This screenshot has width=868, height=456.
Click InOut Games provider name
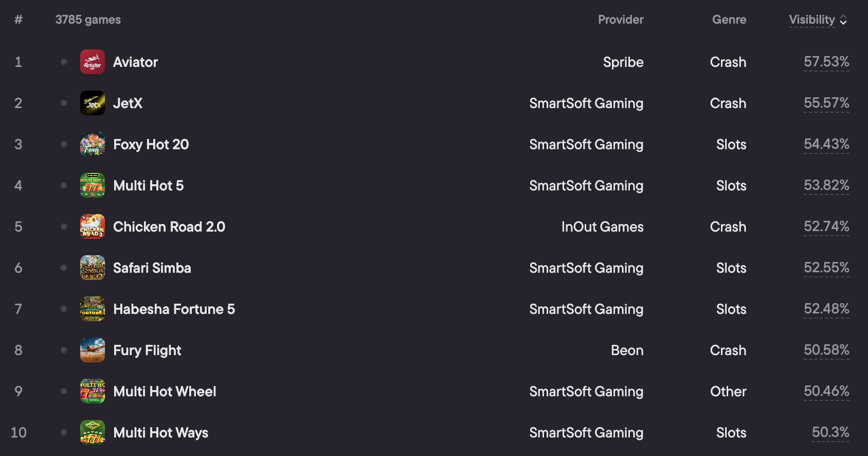pyautogui.click(x=602, y=227)
